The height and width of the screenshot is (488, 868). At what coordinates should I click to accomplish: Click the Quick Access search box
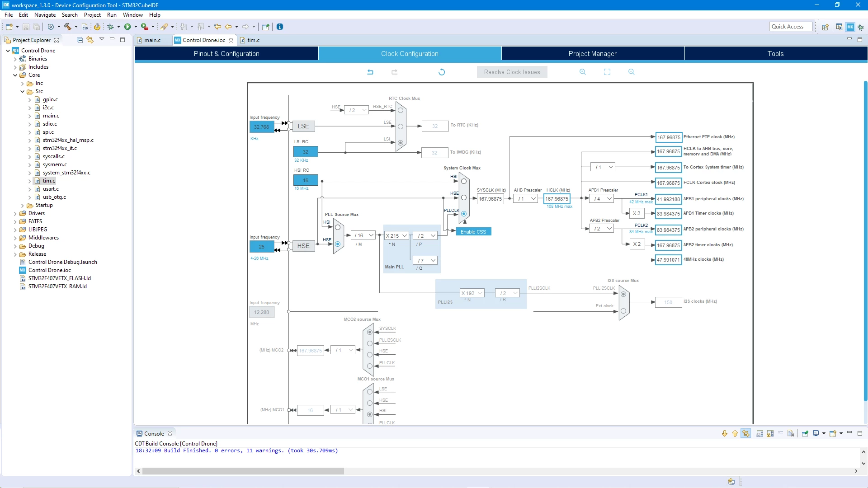pyautogui.click(x=790, y=27)
